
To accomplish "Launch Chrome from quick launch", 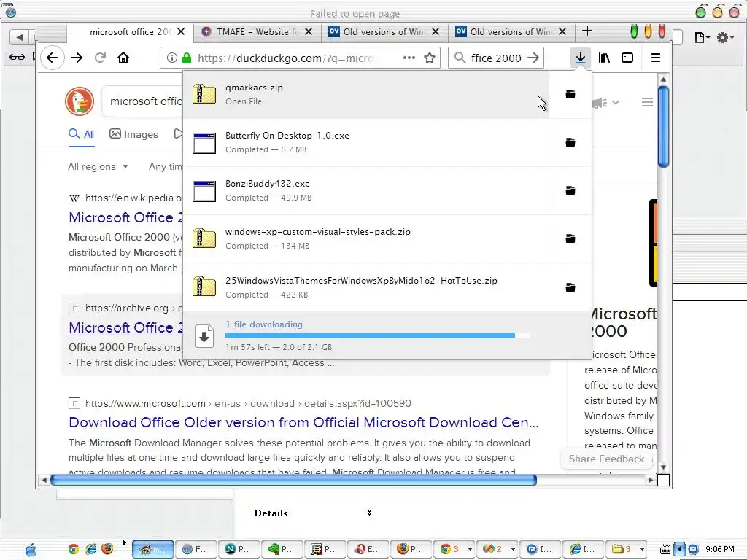I will pyautogui.click(x=74, y=549).
